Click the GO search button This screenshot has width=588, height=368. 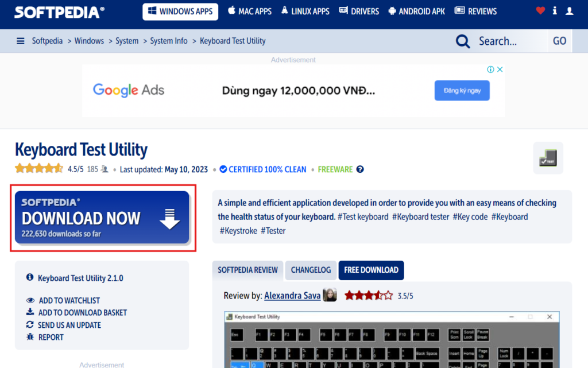[559, 41]
